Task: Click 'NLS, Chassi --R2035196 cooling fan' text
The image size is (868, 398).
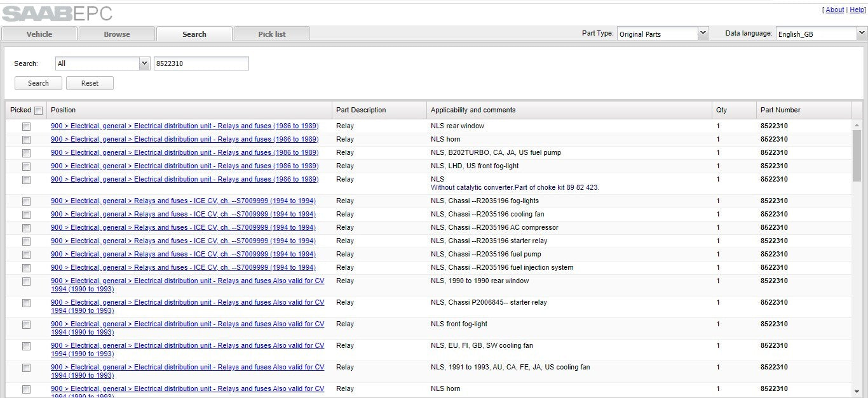Action: [487, 214]
